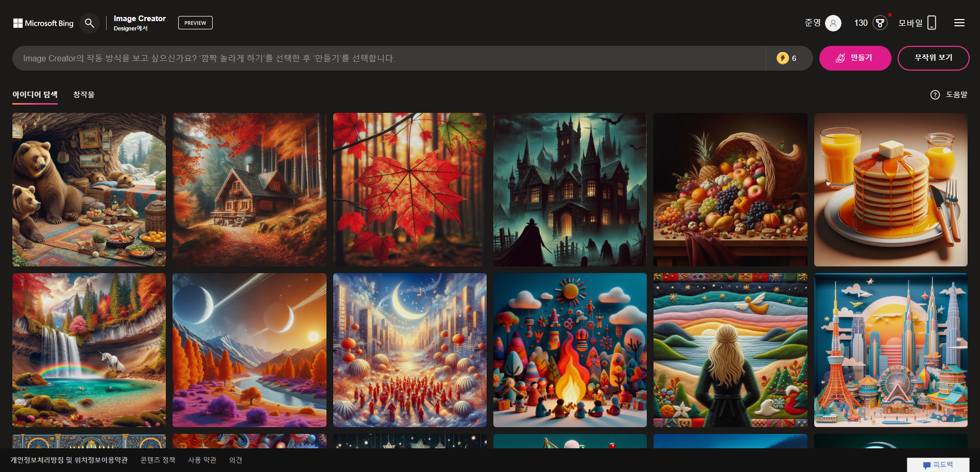Open the search magnifier icon

point(90,23)
